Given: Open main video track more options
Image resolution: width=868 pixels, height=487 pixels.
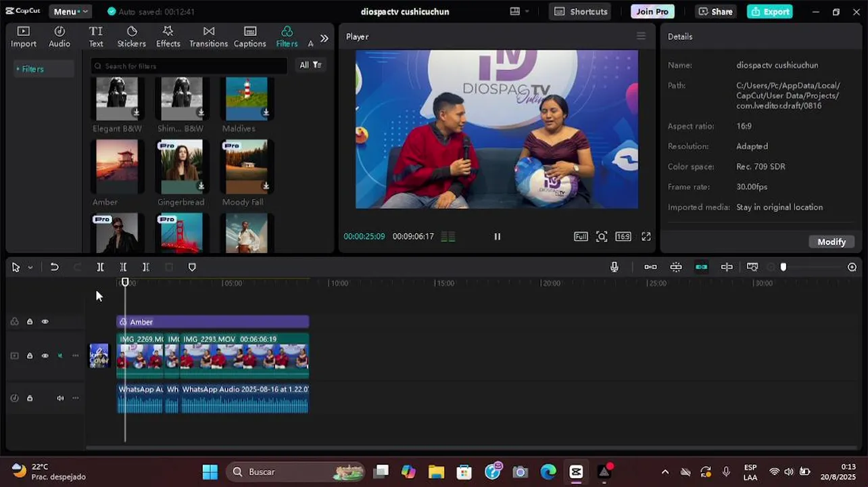Looking at the screenshot, I should coord(76,356).
